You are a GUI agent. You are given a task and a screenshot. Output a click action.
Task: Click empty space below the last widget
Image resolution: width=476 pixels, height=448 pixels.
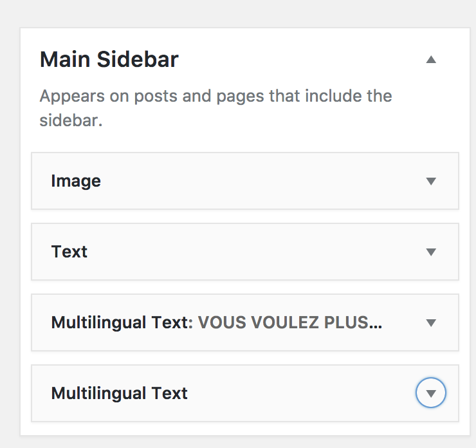(244, 429)
